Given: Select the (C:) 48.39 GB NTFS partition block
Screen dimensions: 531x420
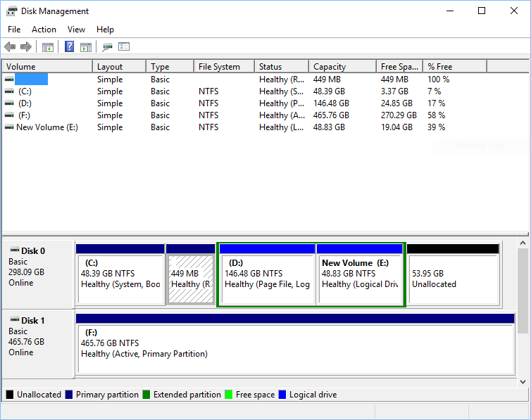Looking at the screenshot, I should 120,274.
